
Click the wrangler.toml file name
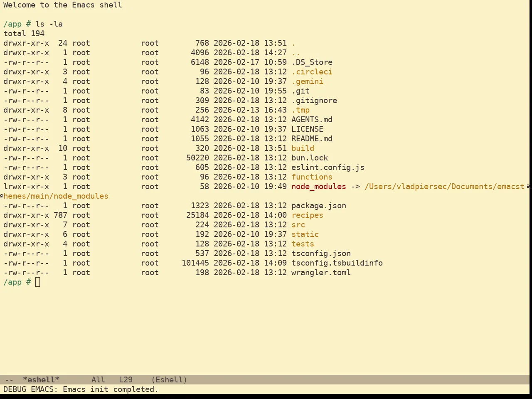321,273
